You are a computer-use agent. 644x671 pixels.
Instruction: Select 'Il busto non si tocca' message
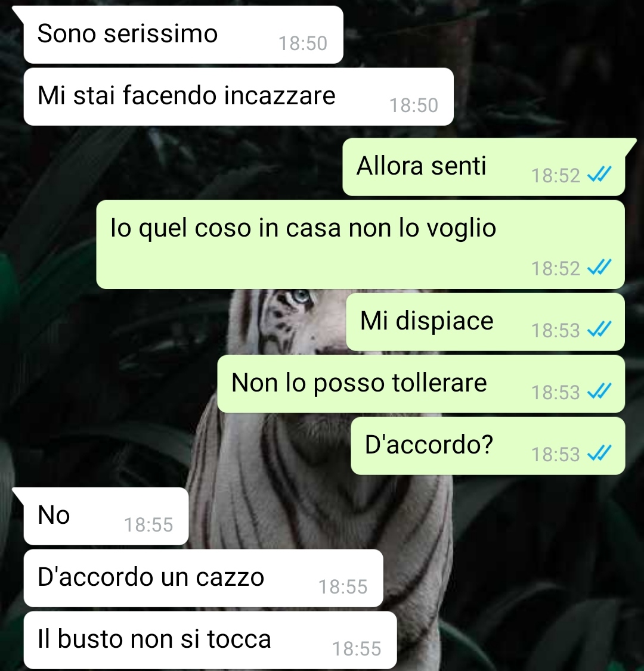(x=210, y=640)
